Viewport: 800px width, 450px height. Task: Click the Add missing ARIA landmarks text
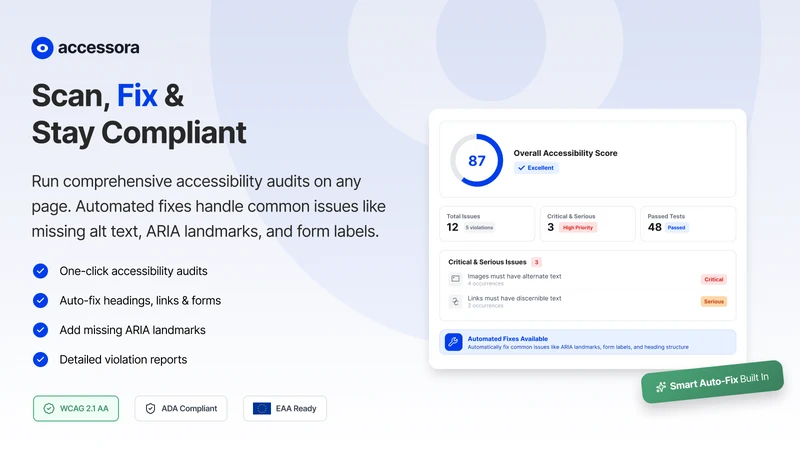(x=133, y=330)
